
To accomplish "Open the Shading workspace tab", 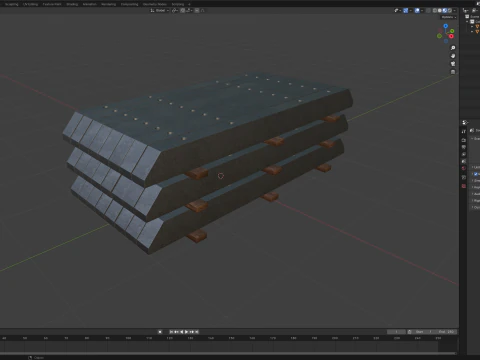I will click(x=72, y=4).
